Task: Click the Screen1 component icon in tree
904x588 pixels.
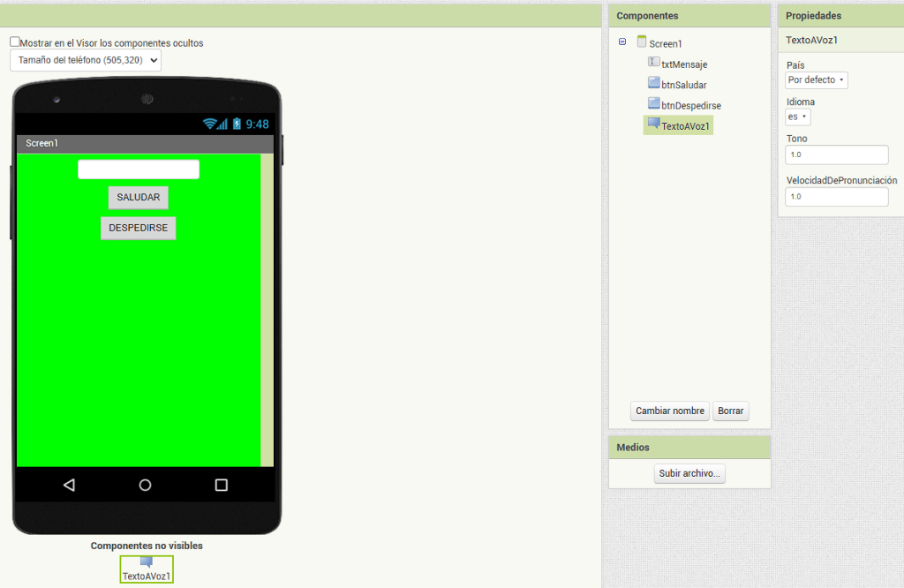Action: pyautogui.click(x=642, y=42)
